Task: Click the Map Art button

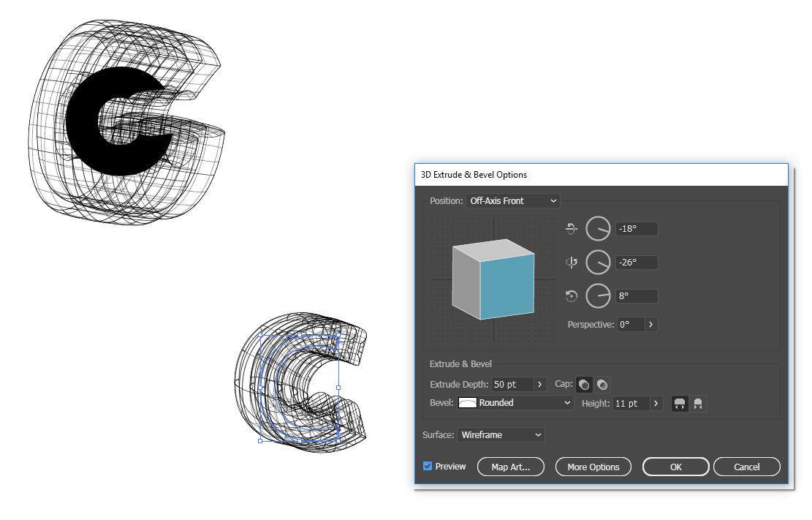Action: (510, 467)
